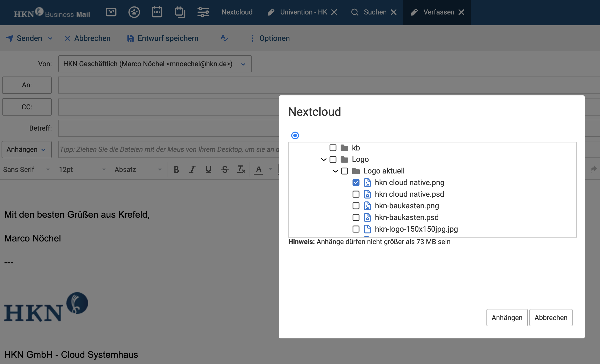The height and width of the screenshot is (364, 600).
Task: Open the Anhängen dropdown in the compose form
Action: tap(27, 149)
